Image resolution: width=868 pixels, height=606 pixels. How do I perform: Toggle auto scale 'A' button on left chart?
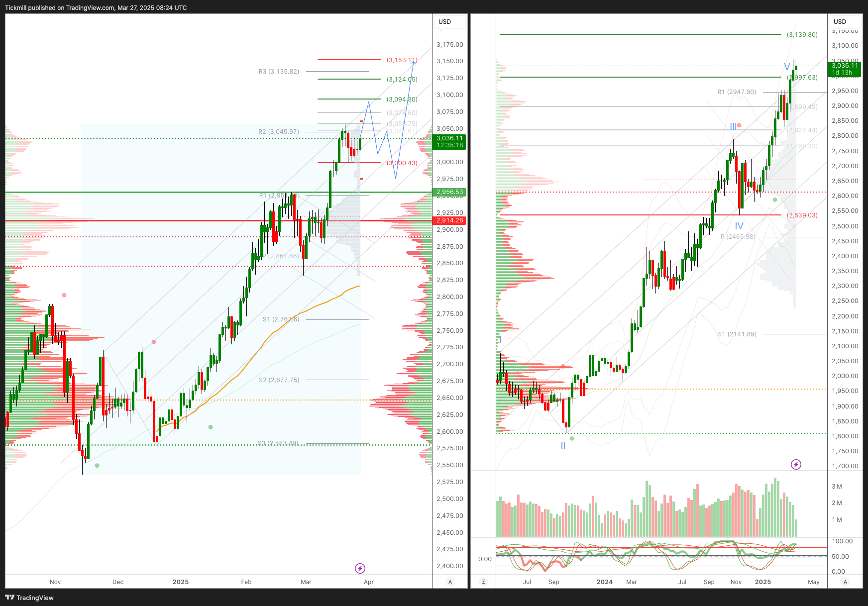pyautogui.click(x=450, y=582)
